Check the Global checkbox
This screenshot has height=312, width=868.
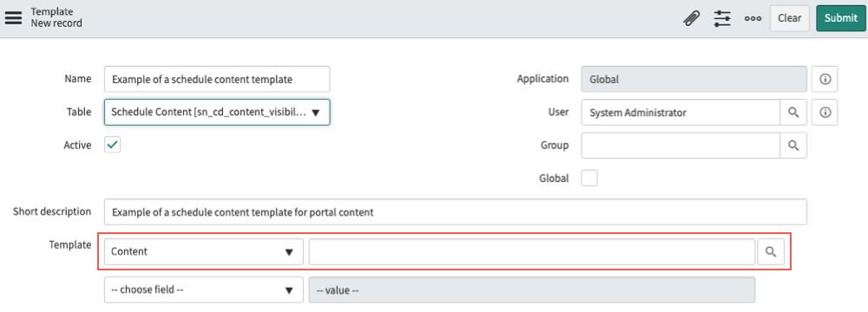pos(589,179)
